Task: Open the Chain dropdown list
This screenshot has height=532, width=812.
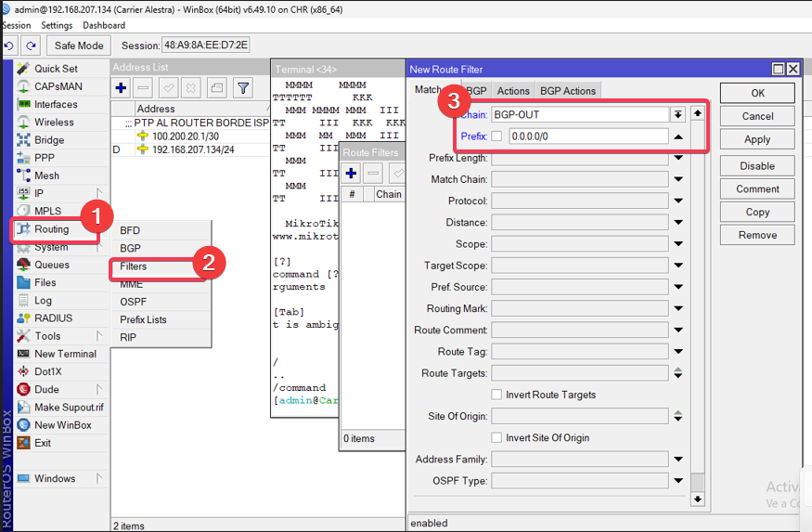Action: point(678,114)
